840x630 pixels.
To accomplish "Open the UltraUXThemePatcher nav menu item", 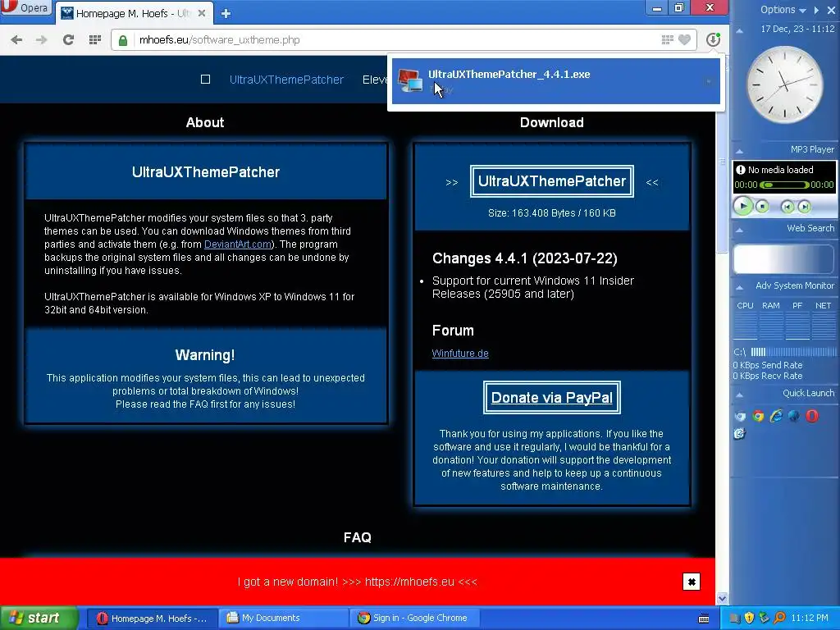I will [x=286, y=80].
